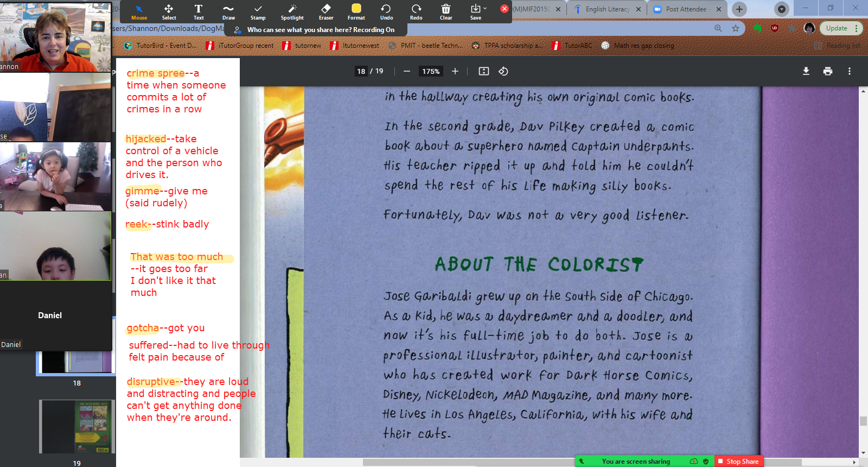This screenshot has height=467, width=868.
Task: Click the green shield security icon
Action: [x=706, y=461]
